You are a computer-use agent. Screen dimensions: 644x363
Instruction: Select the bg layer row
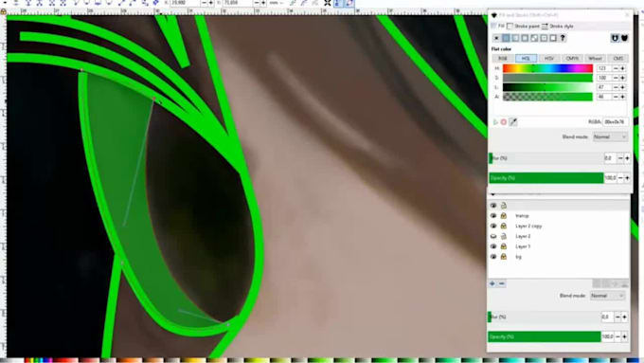tap(559, 257)
